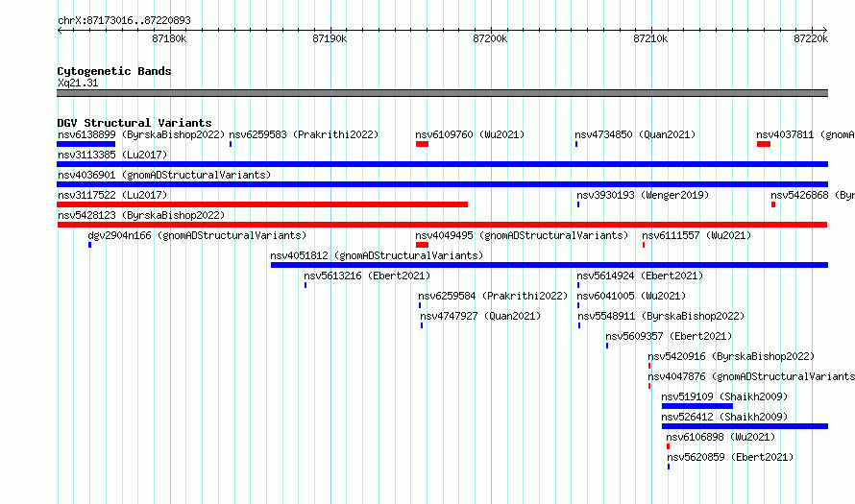The image size is (855, 504).
Task: Select the blue bar under nsv6138899
Action: click(x=86, y=144)
